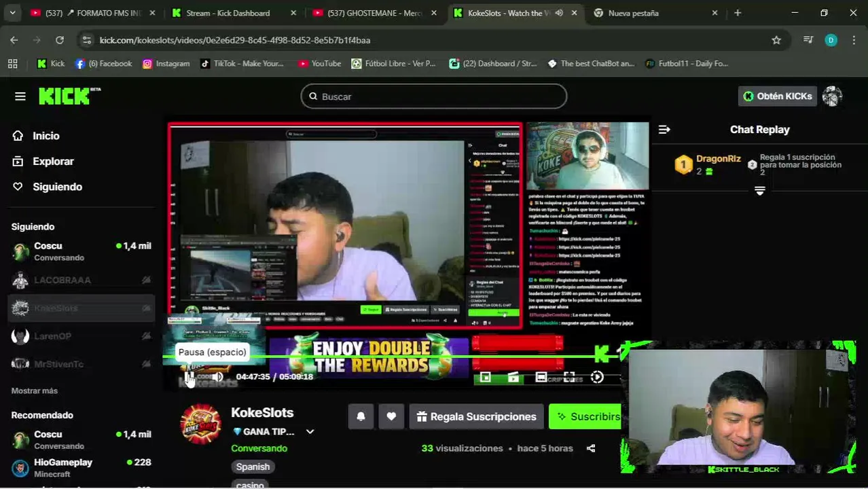
Task: Open playback speed settings icon
Action: pyautogui.click(x=597, y=377)
